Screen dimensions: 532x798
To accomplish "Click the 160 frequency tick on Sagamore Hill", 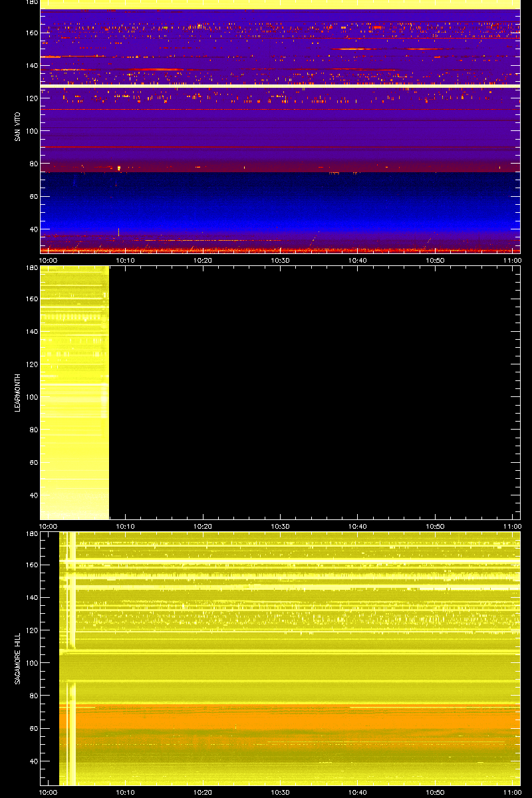I will coord(31,565).
